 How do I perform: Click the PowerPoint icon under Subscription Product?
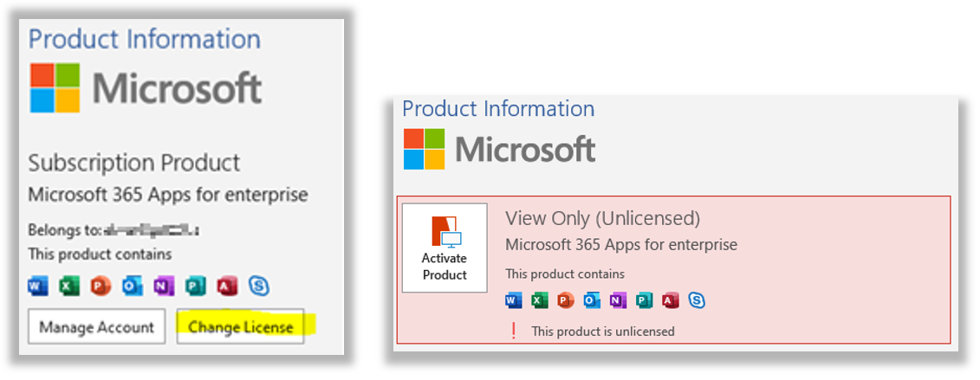(101, 285)
